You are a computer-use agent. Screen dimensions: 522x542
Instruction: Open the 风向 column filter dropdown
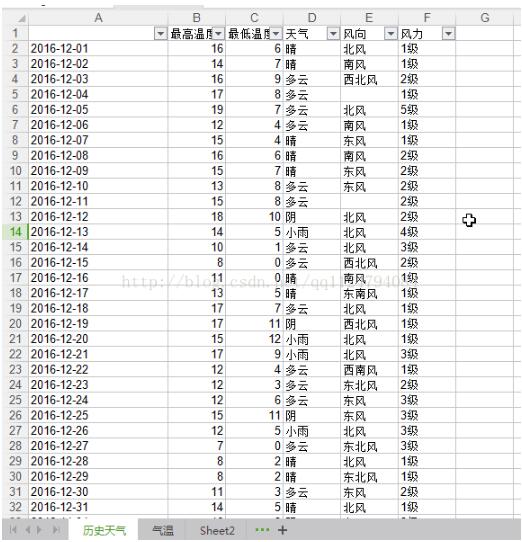coord(391,34)
